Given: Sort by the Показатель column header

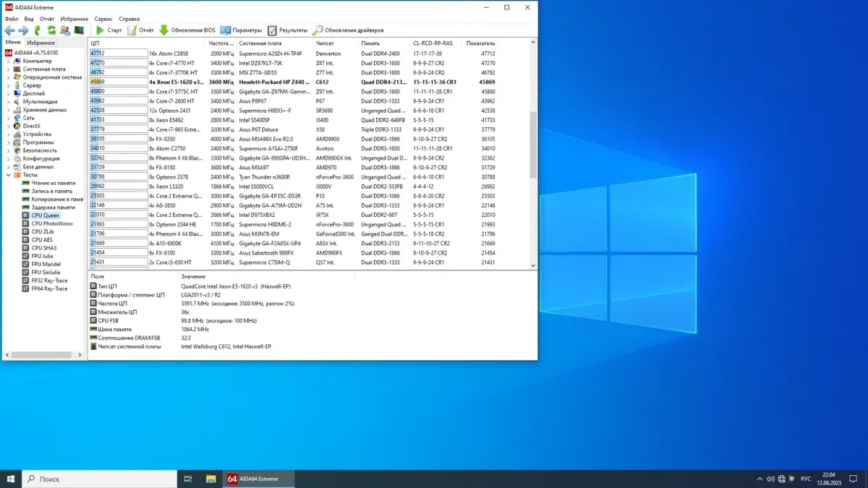Looking at the screenshot, I should click(481, 43).
